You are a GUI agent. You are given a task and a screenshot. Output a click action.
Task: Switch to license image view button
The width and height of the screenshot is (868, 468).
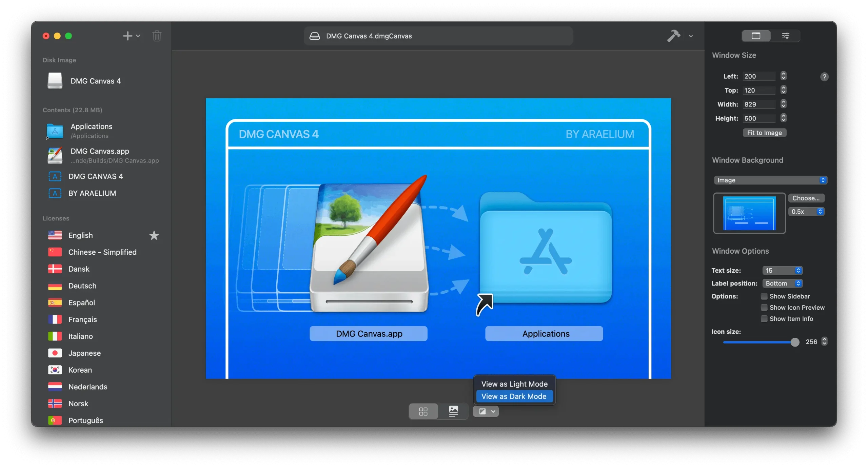(453, 411)
